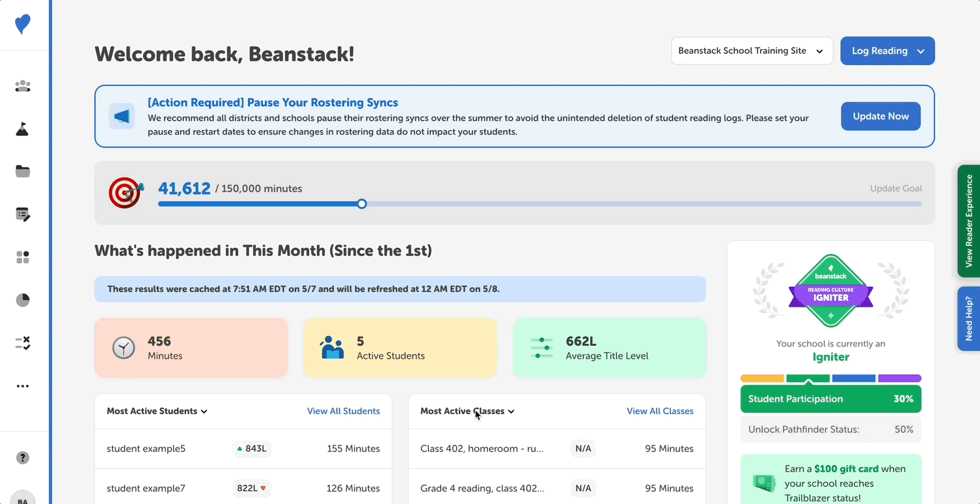Click the 843L level badge
Screen dimensions: 980x504
[x=251, y=449]
